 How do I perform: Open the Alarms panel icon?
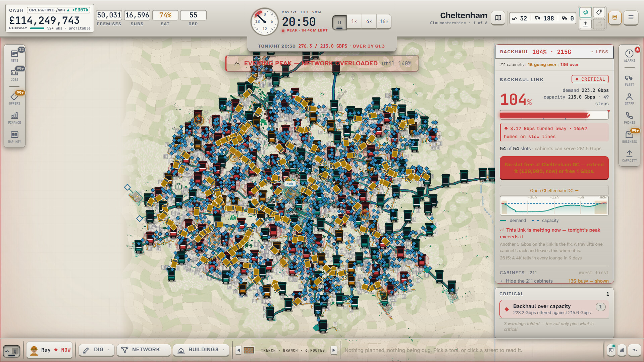[629, 56]
